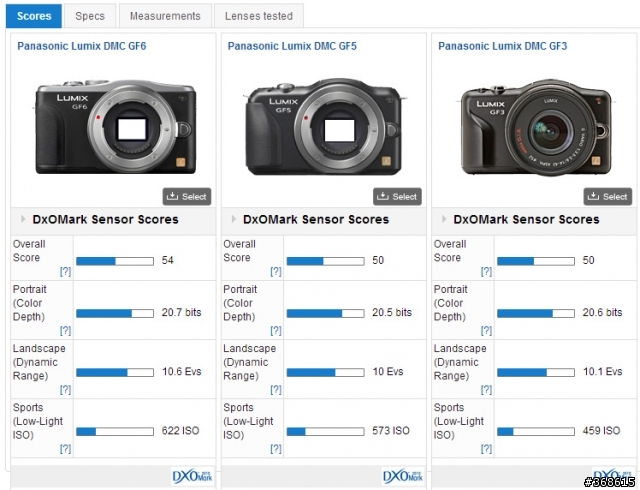The image size is (640, 490).
Task: Click the GF3 Overall Score bar
Action: [536, 261]
